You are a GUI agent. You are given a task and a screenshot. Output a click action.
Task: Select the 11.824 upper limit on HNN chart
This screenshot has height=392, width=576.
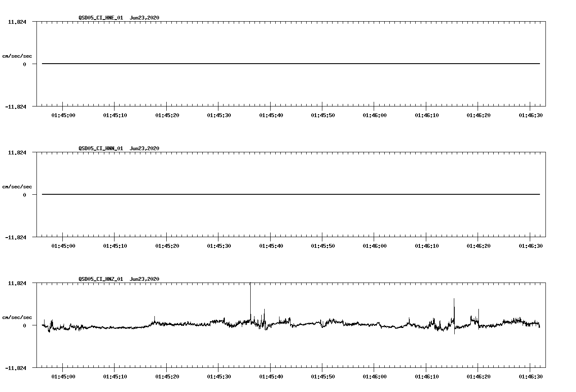tap(17, 152)
